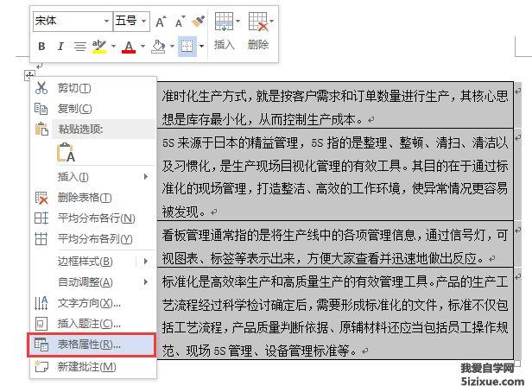Image resolution: width=532 pixels, height=392 pixels.
Task: Click table cell starting with 5S 来源于日本
Action: (x=335, y=174)
